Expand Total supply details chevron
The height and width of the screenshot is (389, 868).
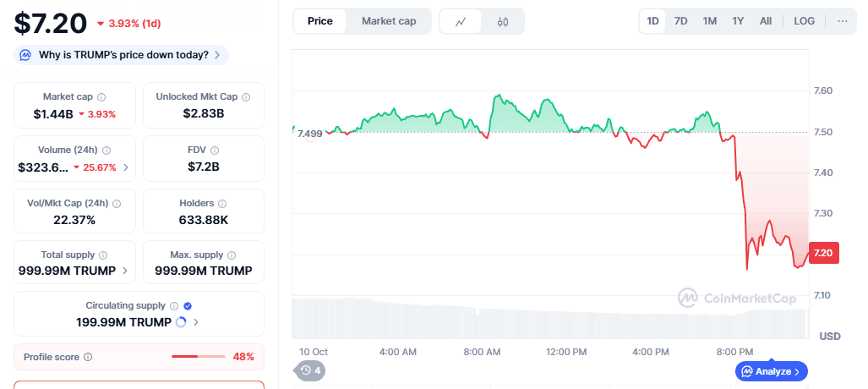point(126,271)
